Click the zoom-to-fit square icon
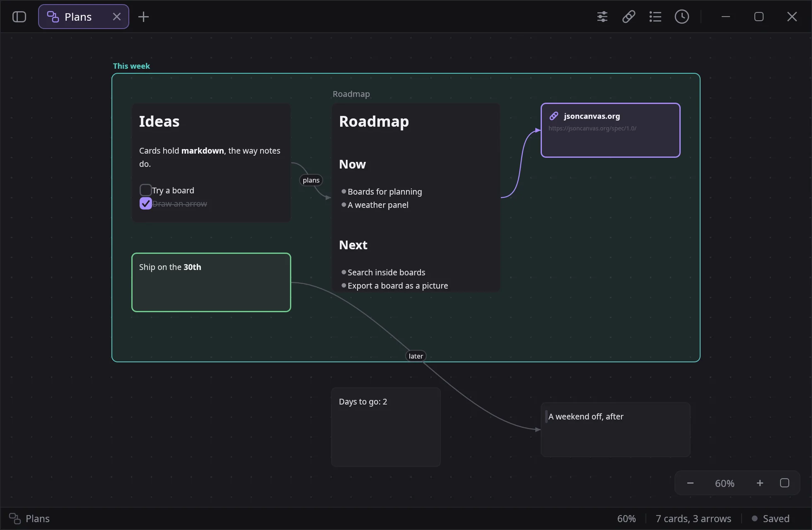Viewport: 812px width, 530px height. click(785, 483)
